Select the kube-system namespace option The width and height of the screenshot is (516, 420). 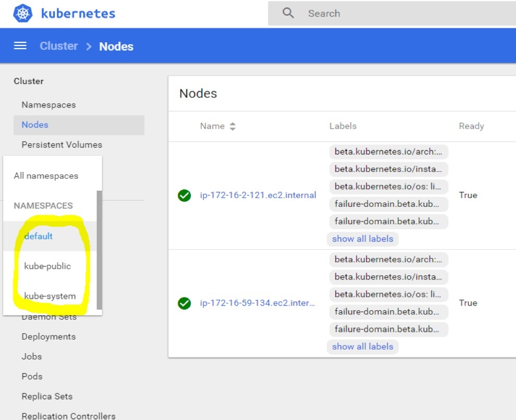coord(50,296)
